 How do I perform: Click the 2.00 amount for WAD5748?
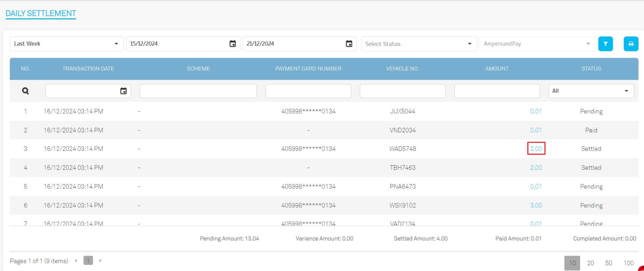(536, 149)
